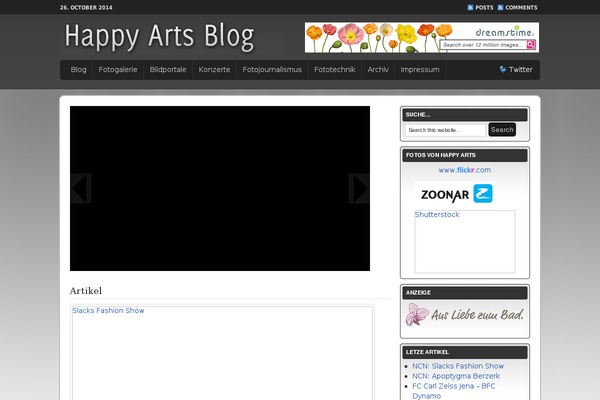Screen dimensions: 600x400
Task: Click the Twitter link in navigation
Action: [x=520, y=70]
